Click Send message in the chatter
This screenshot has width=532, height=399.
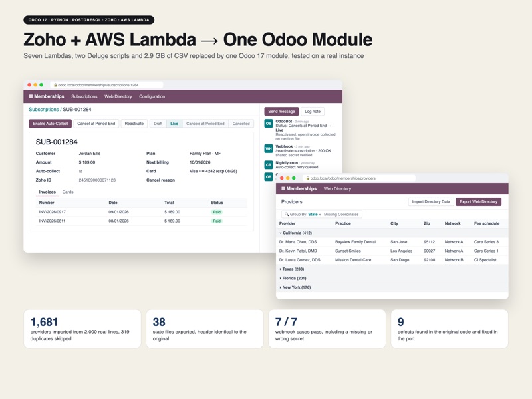click(x=281, y=111)
